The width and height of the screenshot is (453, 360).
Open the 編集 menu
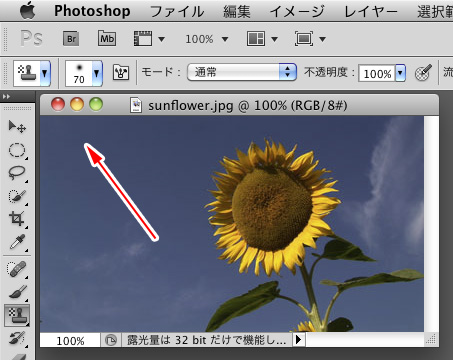coord(236,12)
